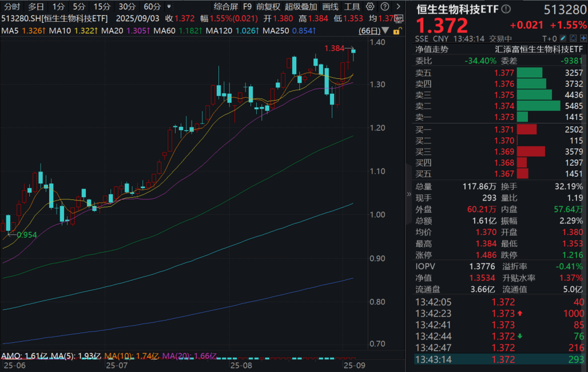This screenshot has height=372, width=588.
Task: Select the latest 13:43:14 trade row
Action: [499, 359]
